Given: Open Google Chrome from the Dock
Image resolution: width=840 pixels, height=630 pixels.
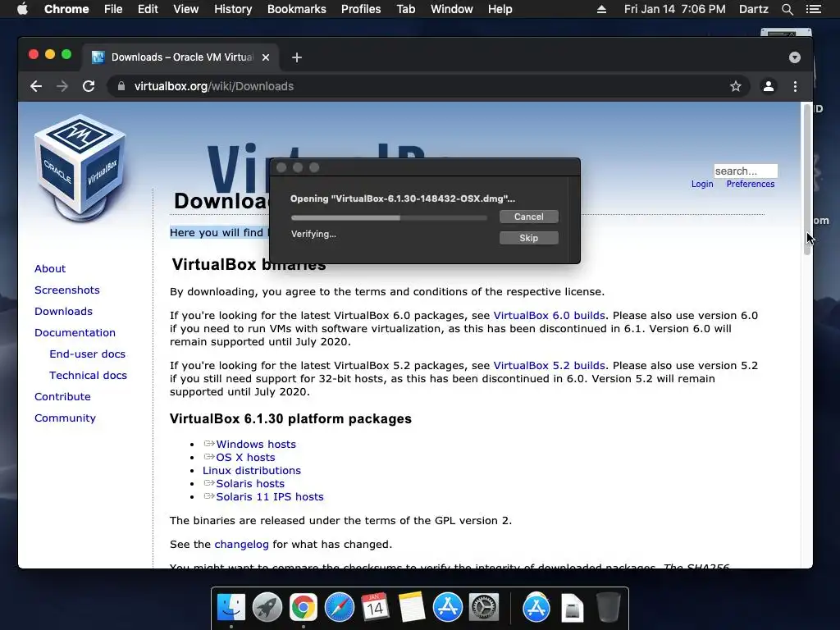Looking at the screenshot, I should click(x=304, y=608).
